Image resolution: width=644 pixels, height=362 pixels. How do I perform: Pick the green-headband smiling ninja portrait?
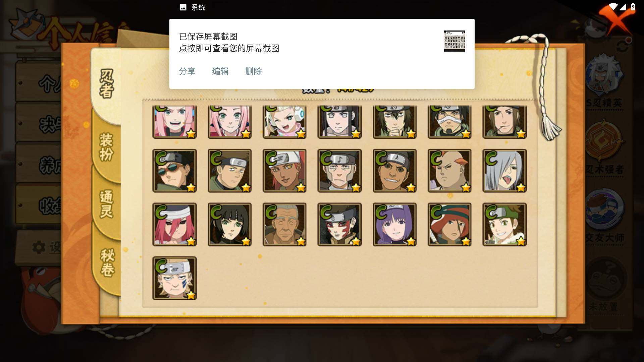tap(504, 224)
